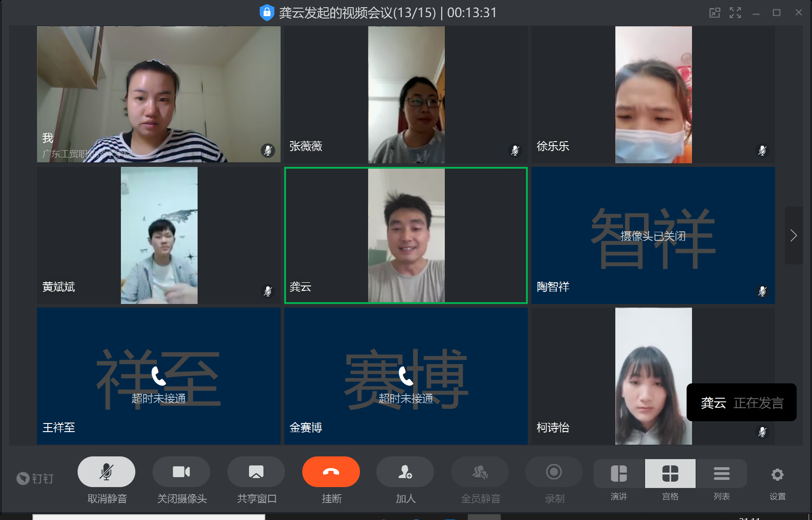Hang up the call with 挂断
The width and height of the screenshot is (812, 520).
pos(331,472)
